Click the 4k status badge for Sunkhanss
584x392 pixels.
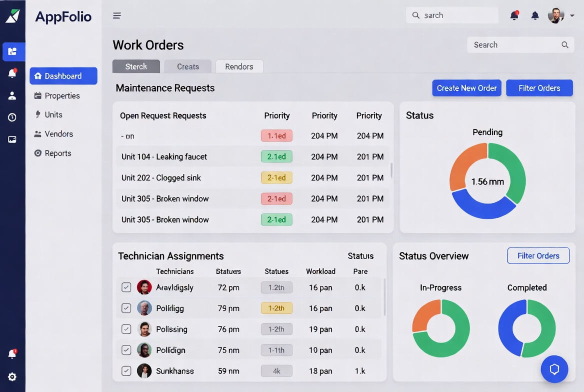pos(276,371)
